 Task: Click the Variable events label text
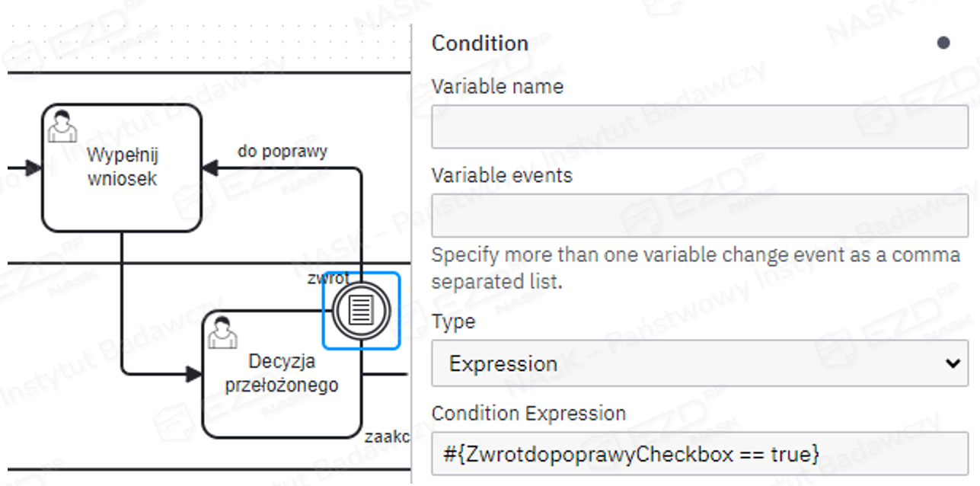501,175
